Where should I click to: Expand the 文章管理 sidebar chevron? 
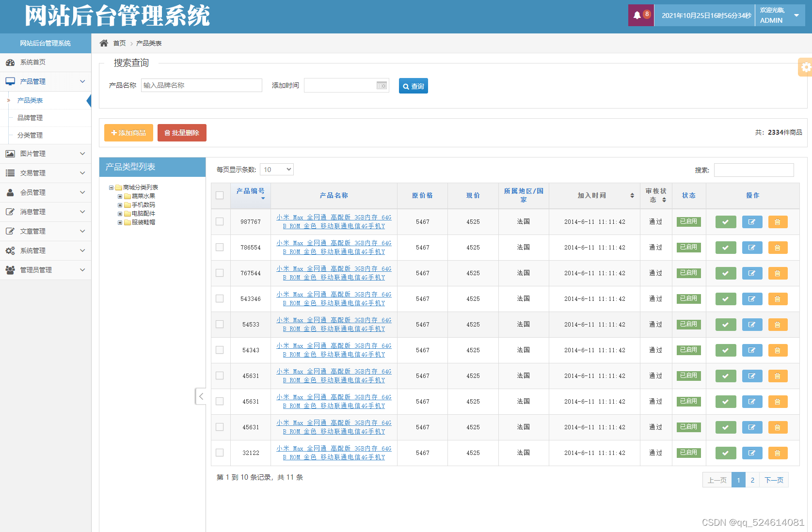pos(82,231)
